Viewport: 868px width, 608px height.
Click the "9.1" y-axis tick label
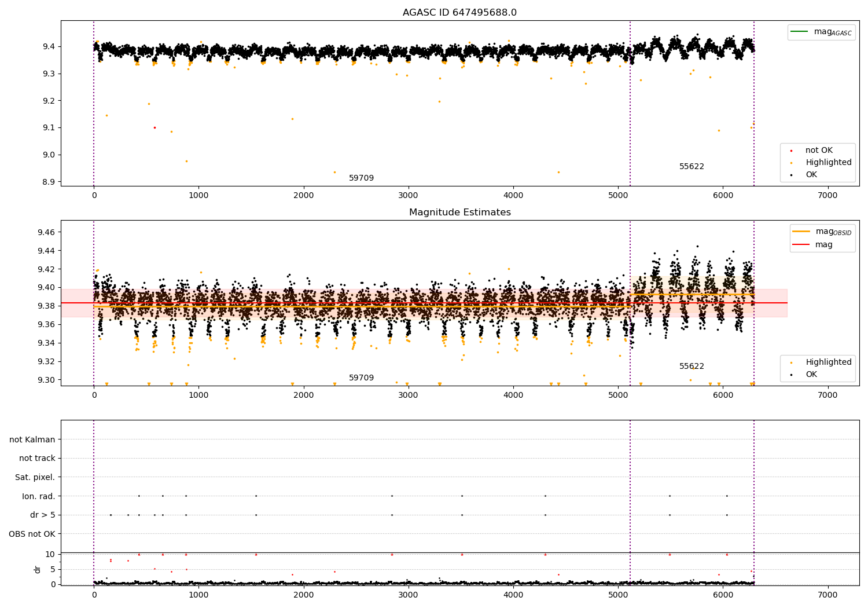(x=48, y=127)
